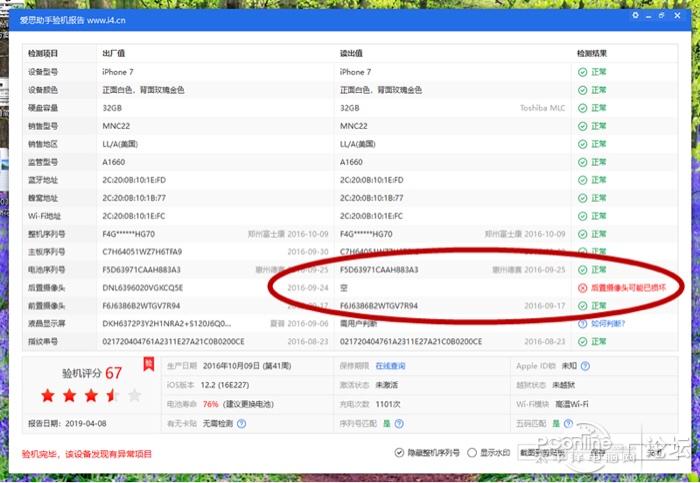Toggle the 隐藏整机序列号 checkbox
Screen dimensions: 700x483
point(399,453)
